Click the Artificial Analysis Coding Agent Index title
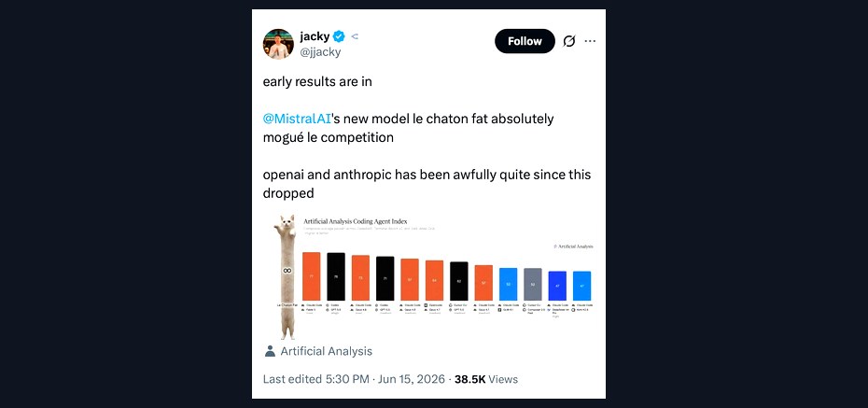 tap(355, 221)
